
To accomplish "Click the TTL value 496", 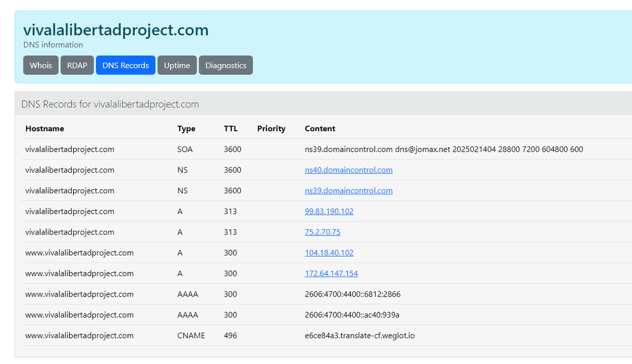I will pyautogui.click(x=230, y=336).
